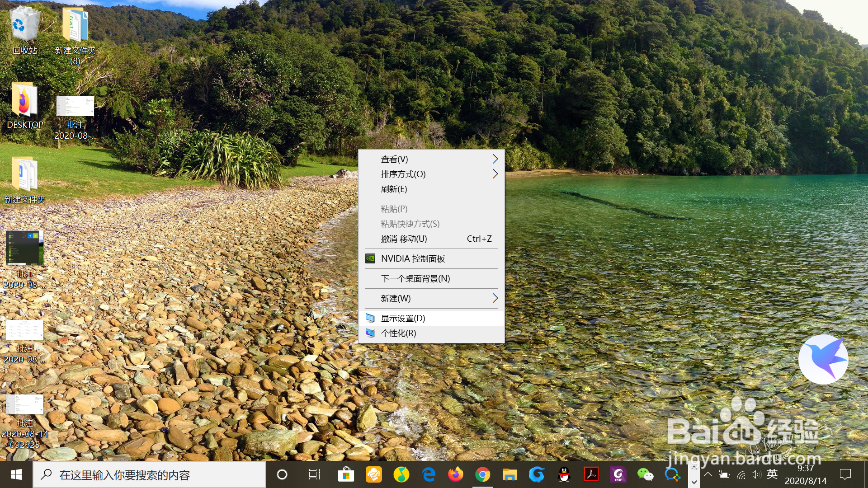868x488 pixels.
Task: Click the floating blue bird widget
Action: point(823,359)
